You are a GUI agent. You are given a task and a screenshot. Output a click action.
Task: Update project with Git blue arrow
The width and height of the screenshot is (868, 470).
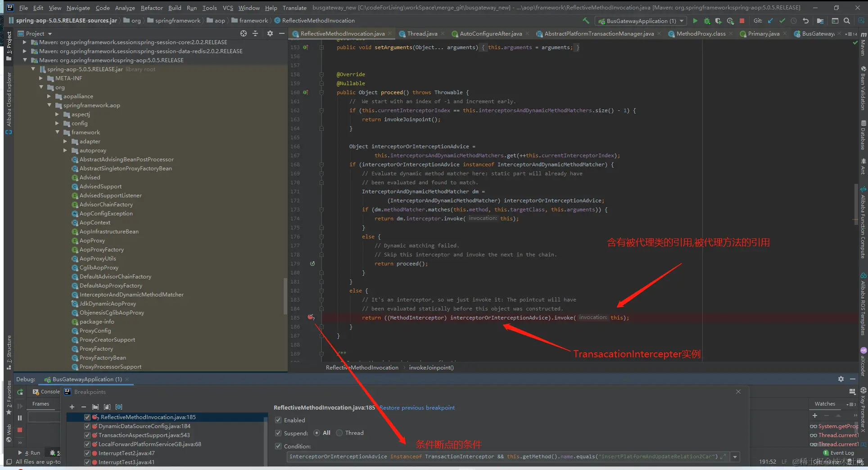pos(770,21)
